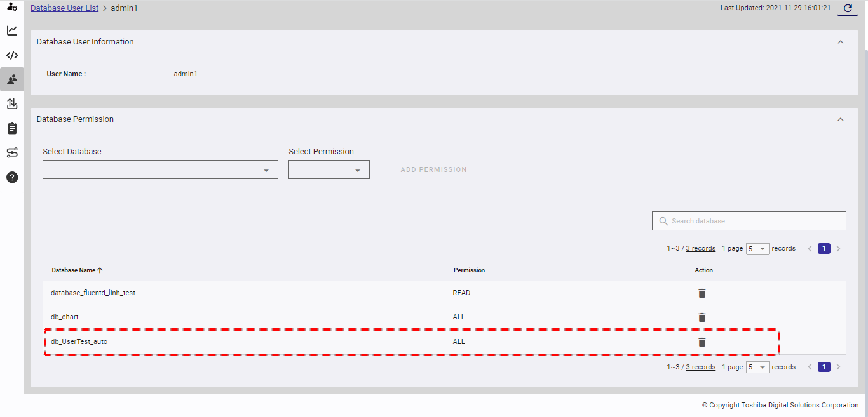Open the user settings sidebar icon
The width and height of the screenshot is (868, 417).
[x=12, y=6]
